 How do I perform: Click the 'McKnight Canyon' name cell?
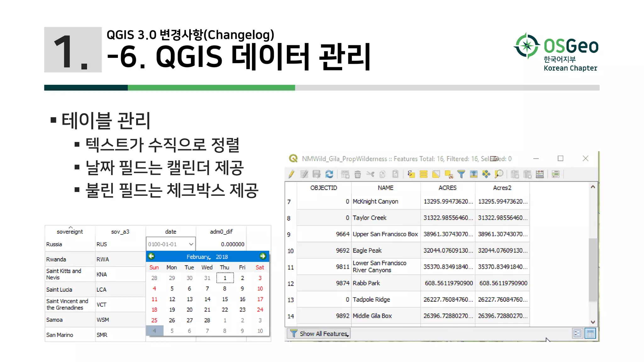pos(386,201)
